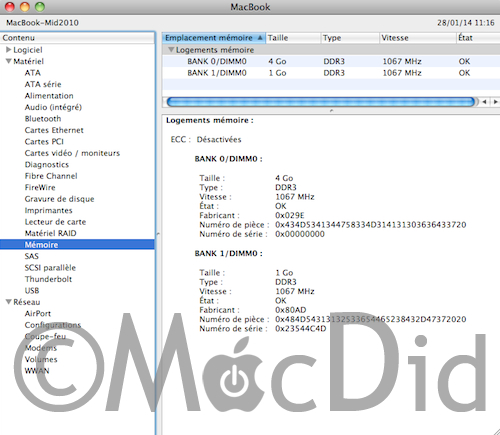This screenshot has width=500, height=435.
Task: Select SCSI parallèle entry
Action: pos(50,268)
